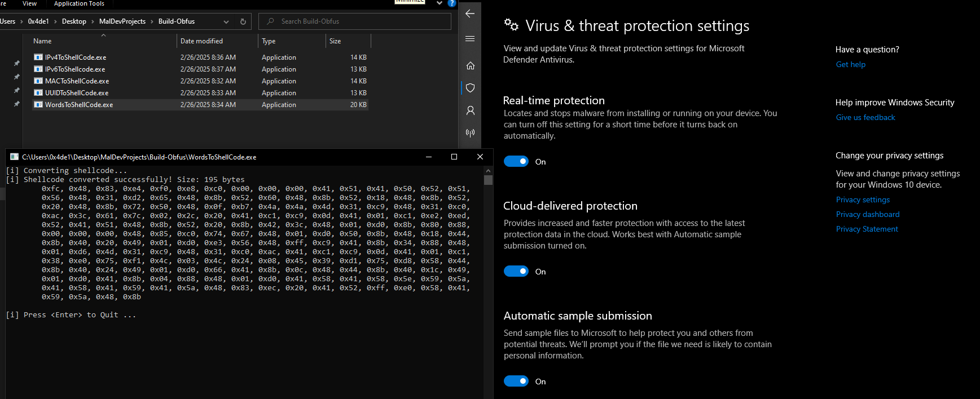Open the Privacy dashboard link
Image resolution: width=980 pixels, height=399 pixels.
[868, 214]
